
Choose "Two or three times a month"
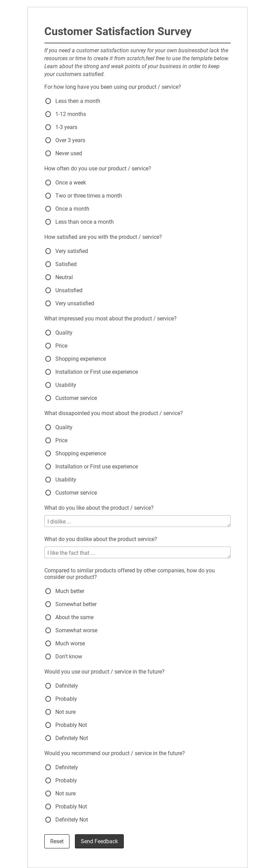[x=48, y=196]
